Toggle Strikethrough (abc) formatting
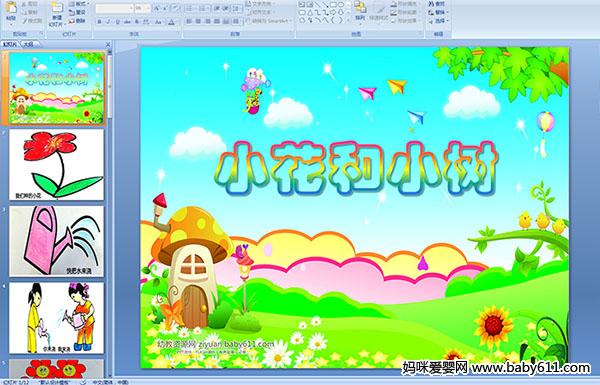Screen dimensions: 600x385 pyautogui.click(x=127, y=22)
